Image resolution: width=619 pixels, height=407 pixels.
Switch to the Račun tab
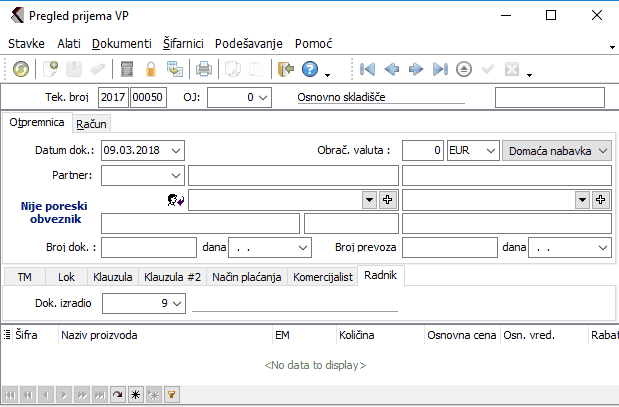coord(92,123)
